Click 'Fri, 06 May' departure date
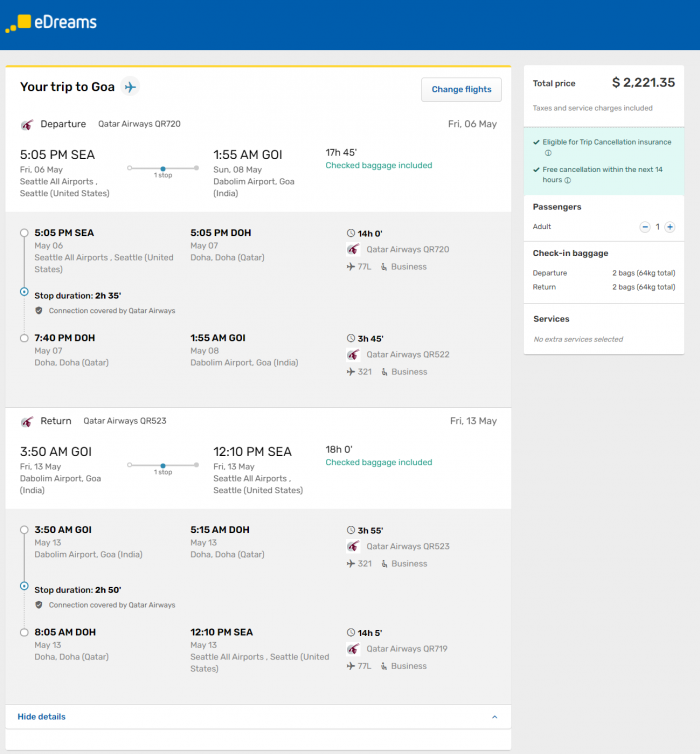 click(472, 124)
